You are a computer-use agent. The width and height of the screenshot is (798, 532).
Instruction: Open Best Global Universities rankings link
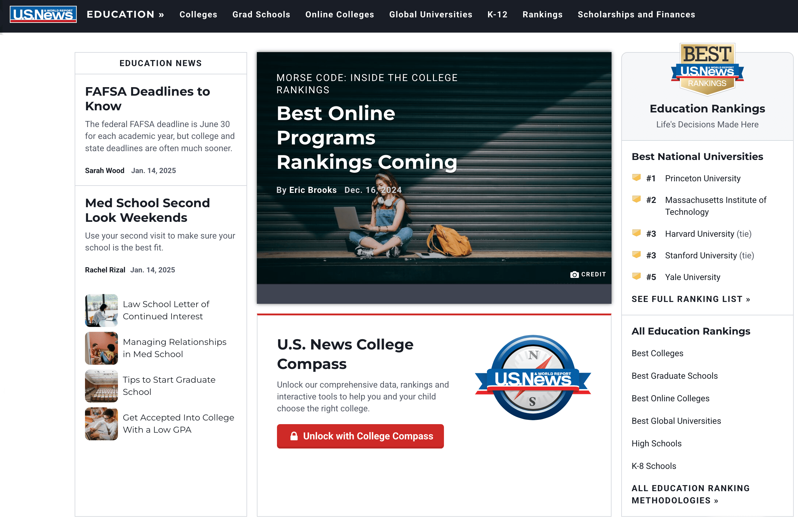click(676, 421)
